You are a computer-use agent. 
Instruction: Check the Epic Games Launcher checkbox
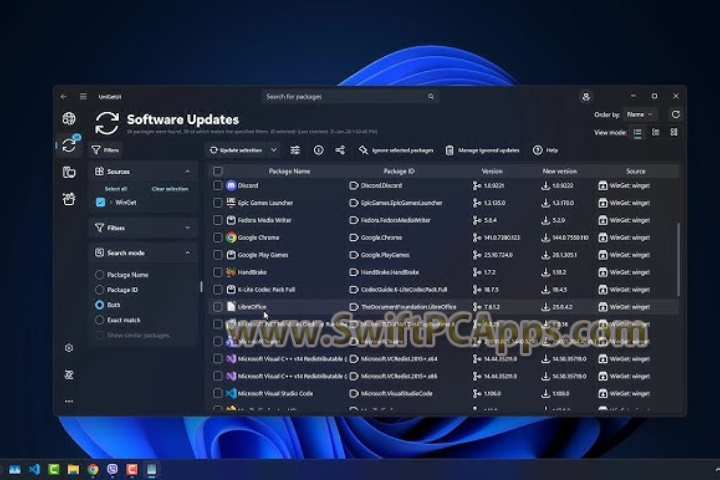pyautogui.click(x=218, y=203)
